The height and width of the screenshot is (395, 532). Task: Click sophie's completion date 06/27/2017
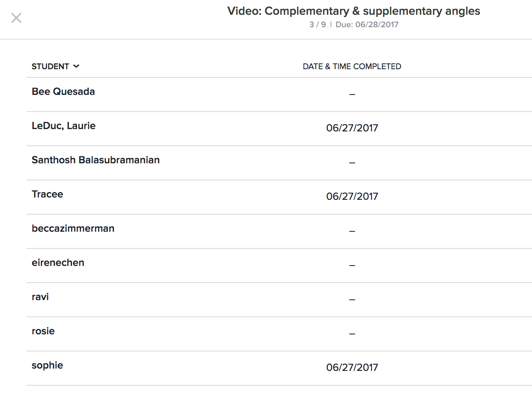[x=352, y=367]
